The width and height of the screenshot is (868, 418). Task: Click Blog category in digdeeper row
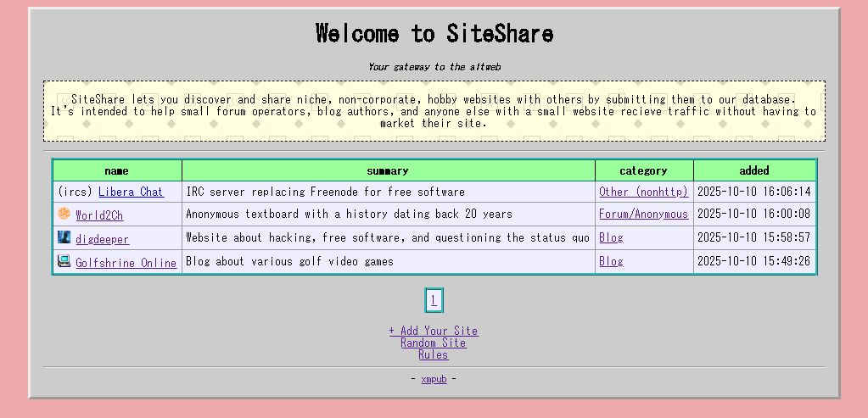coord(611,238)
